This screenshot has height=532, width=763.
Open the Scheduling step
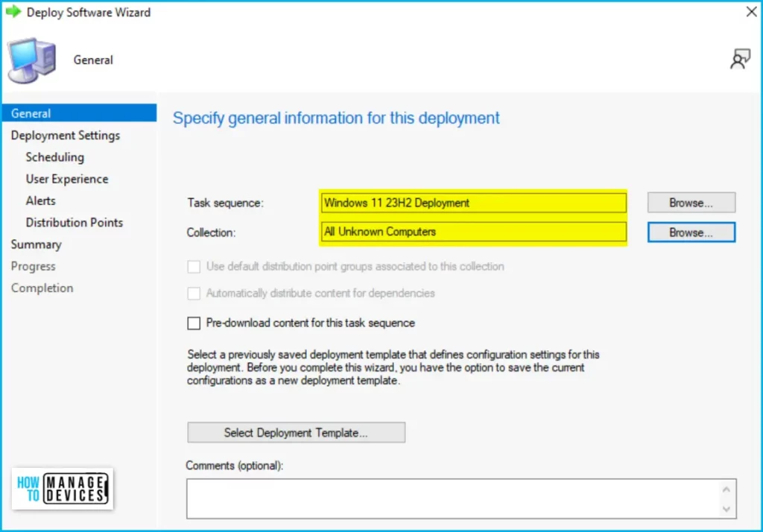coord(55,157)
